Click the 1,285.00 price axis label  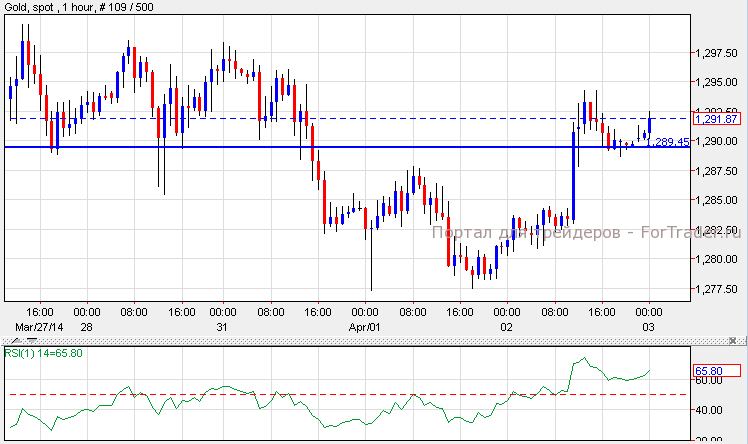(x=715, y=200)
